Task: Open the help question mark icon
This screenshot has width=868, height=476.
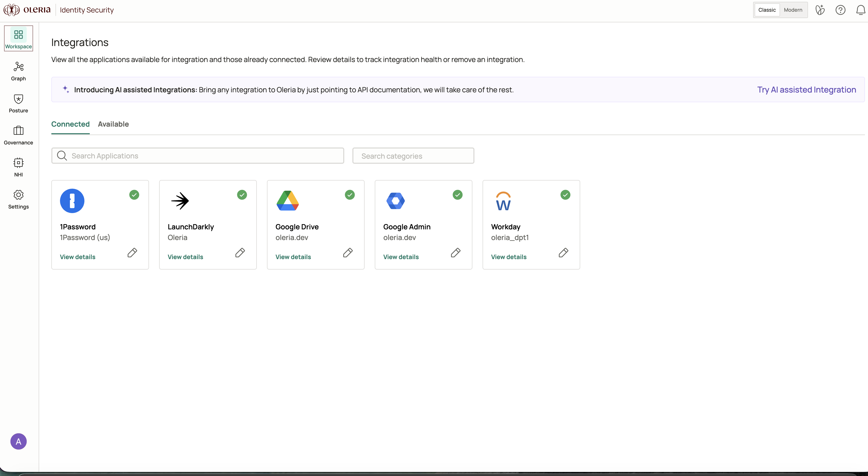Action: click(840, 10)
